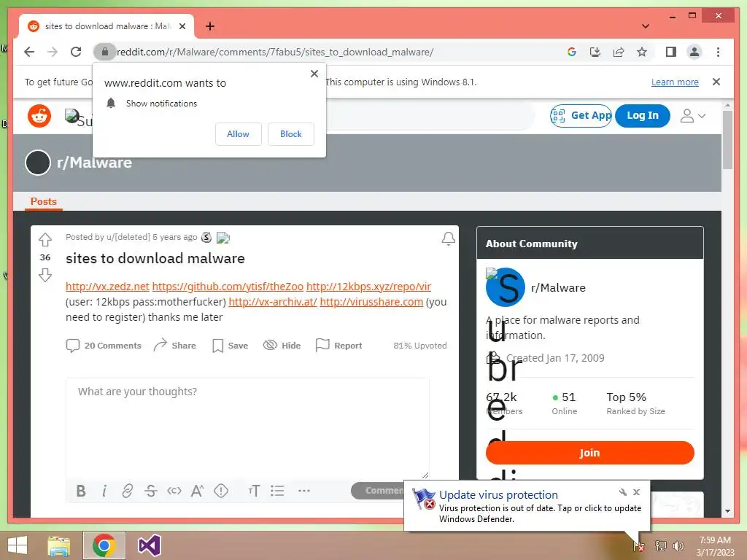Click the volume speaker tray icon
This screenshot has width=747, height=560.
tap(678, 546)
